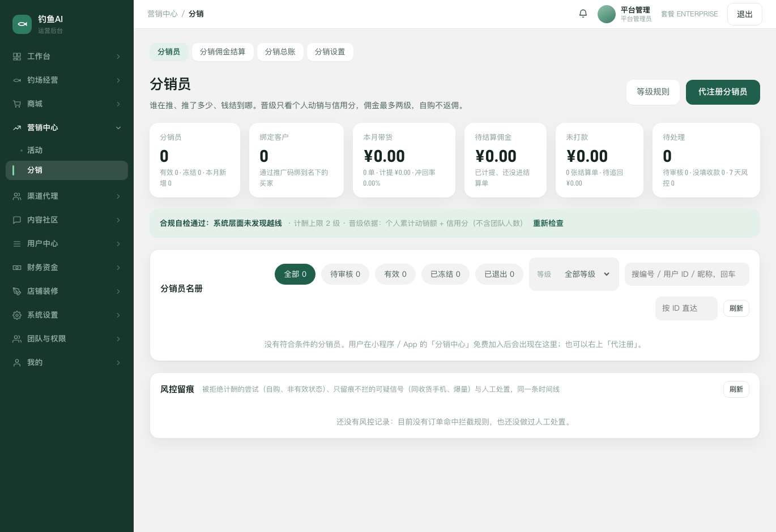776x532 pixels.
Task: Switch to the 分销总账 tab
Action: [280, 52]
